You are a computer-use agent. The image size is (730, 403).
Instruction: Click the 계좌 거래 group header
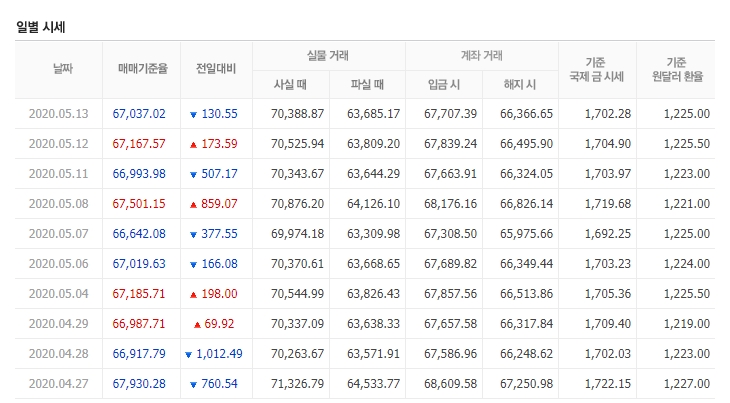(481, 56)
